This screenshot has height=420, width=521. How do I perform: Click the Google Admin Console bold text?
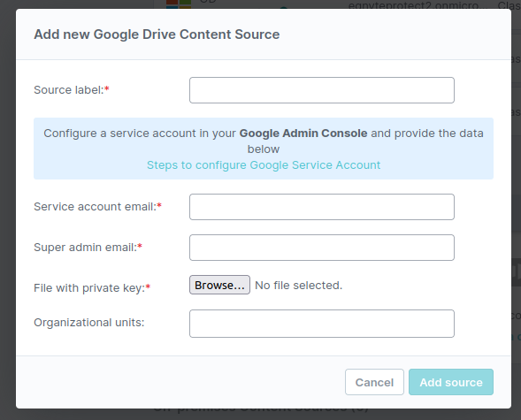(303, 134)
